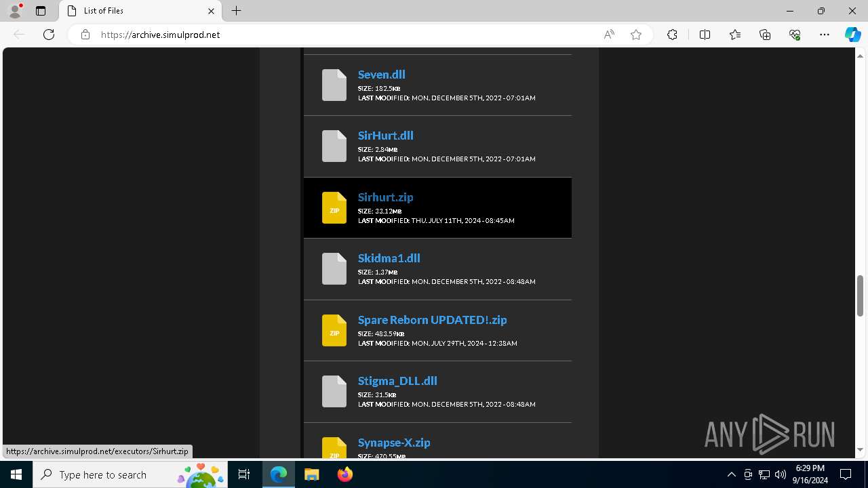
Task: Open the Windows Start menu
Action: point(16,474)
